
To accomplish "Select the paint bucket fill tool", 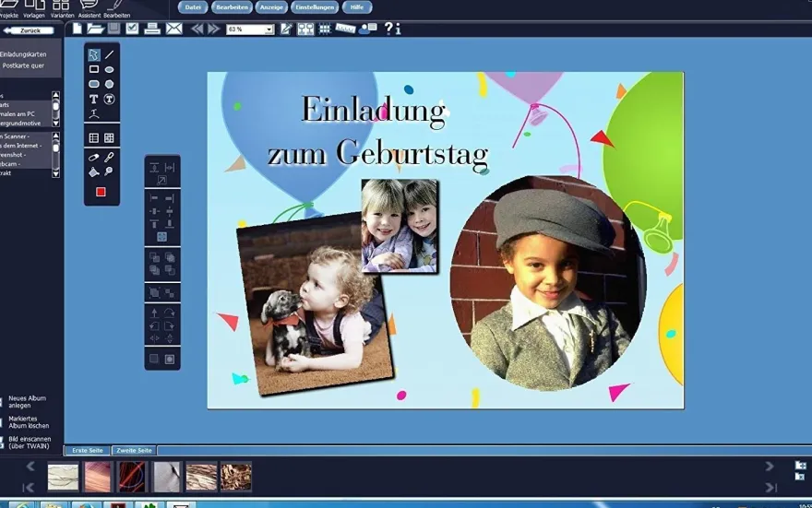I will 94,171.
